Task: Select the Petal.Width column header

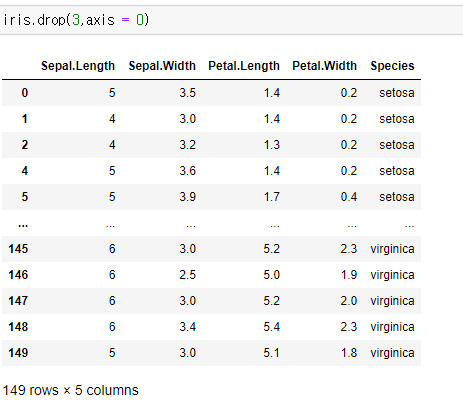Action: (x=324, y=66)
